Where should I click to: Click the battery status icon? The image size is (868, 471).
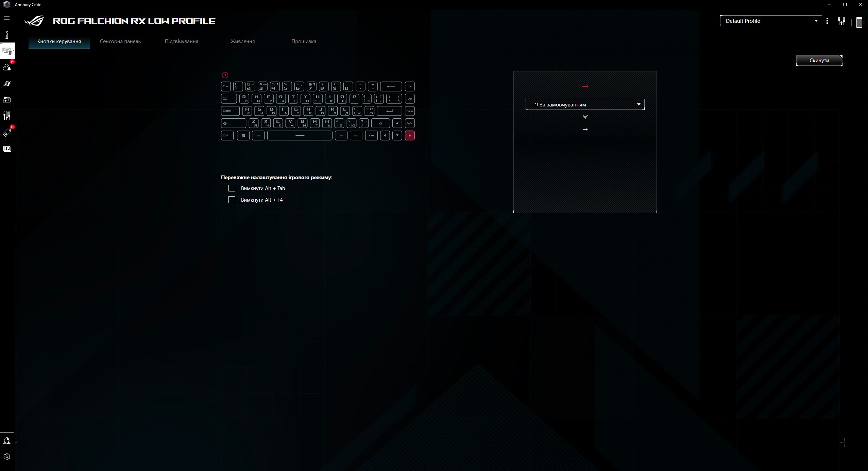[x=859, y=22]
